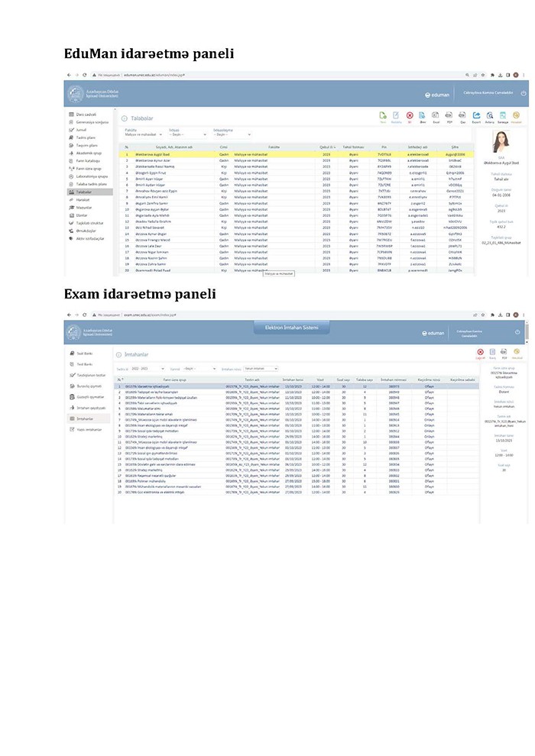The height and width of the screenshot is (756, 535).
Task: Click the PDF icon in İmtahanlar toolbar
Action: 505,353
